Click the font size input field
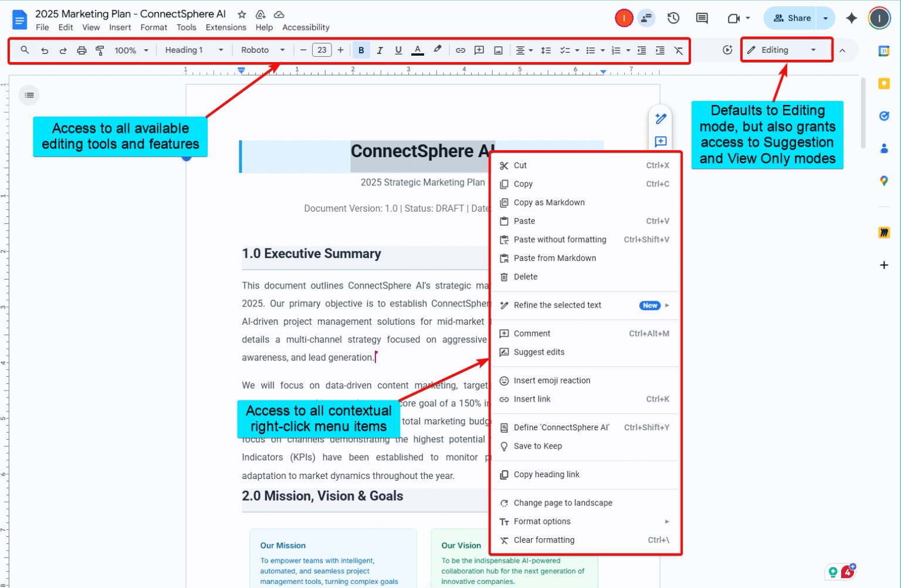Image resolution: width=901 pixels, height=588 pixels. click(322, 50)
